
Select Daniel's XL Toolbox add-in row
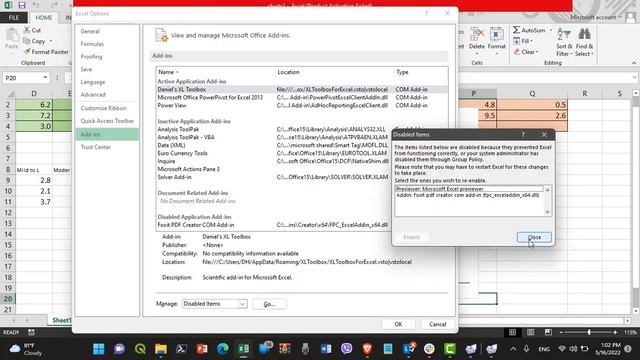(302, 89)
